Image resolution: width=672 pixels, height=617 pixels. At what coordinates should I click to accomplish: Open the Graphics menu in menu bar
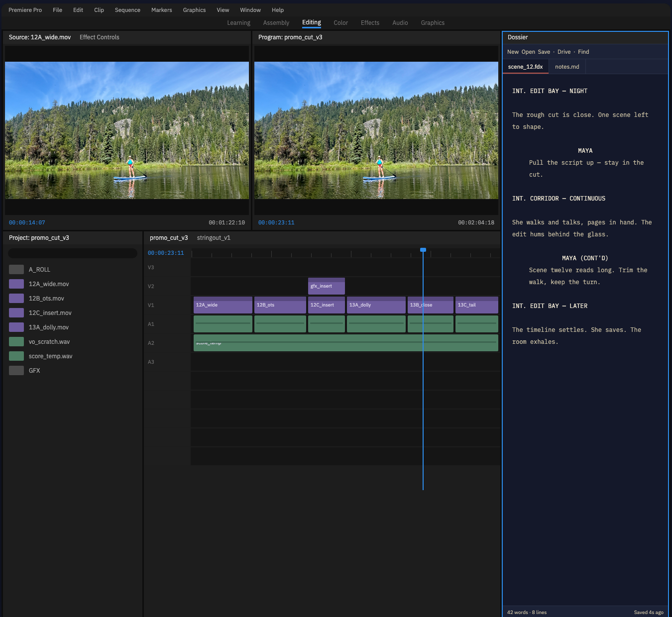tap(194, 10)
